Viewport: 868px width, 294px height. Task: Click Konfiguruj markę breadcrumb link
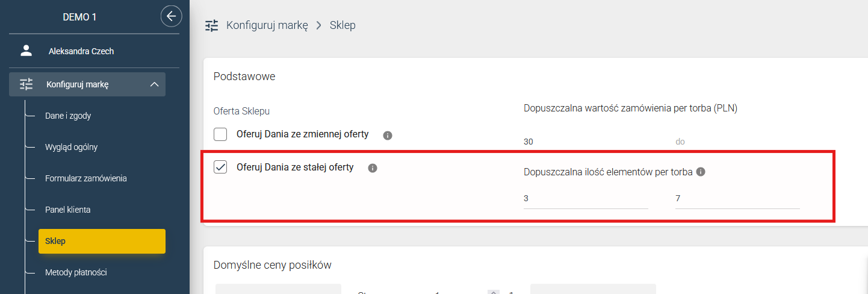point(267,25)
